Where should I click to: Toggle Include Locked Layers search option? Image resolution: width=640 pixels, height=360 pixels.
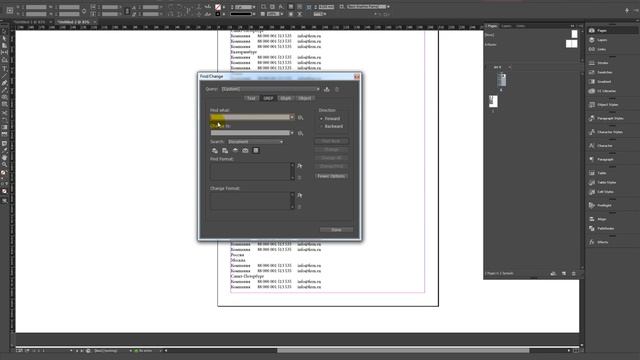tap(215, 151)
